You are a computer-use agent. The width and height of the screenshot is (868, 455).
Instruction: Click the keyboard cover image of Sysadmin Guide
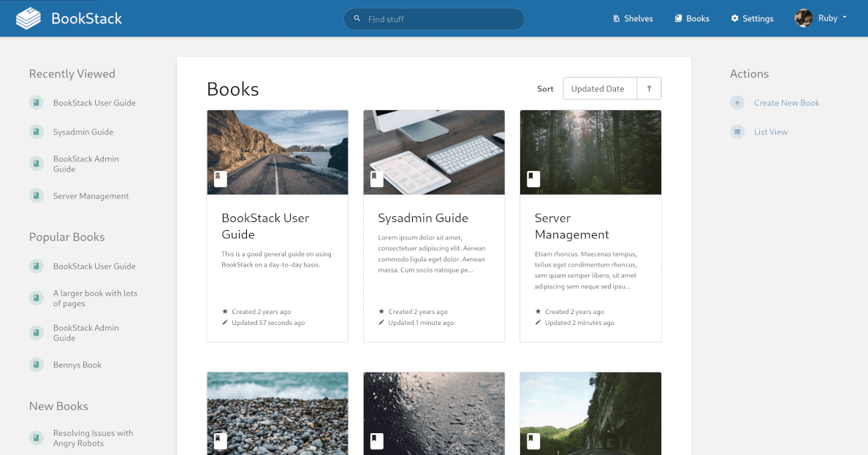pyautogui.click(x=434, y=152)
